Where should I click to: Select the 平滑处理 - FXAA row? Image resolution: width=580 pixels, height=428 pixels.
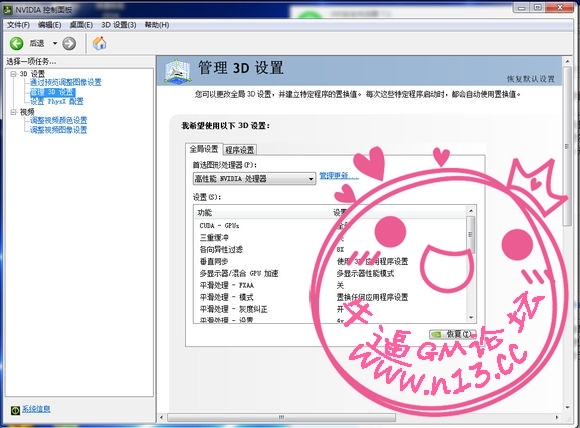(331, 285)
